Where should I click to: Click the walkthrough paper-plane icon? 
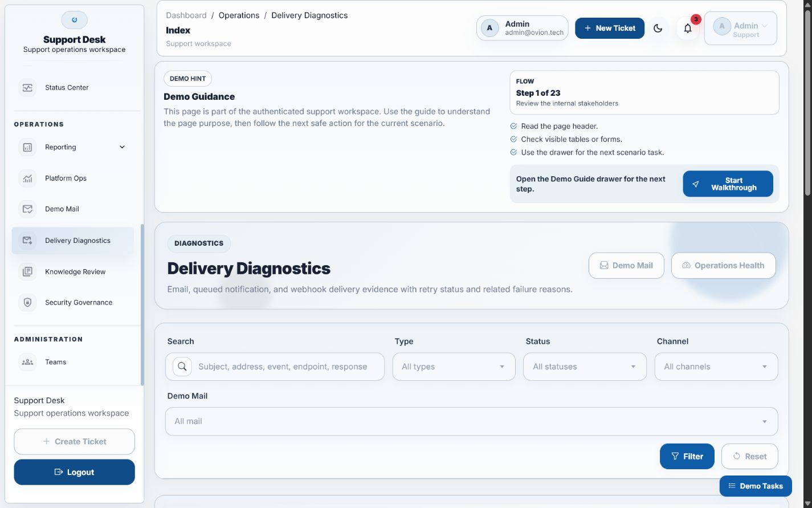point(696,184)
